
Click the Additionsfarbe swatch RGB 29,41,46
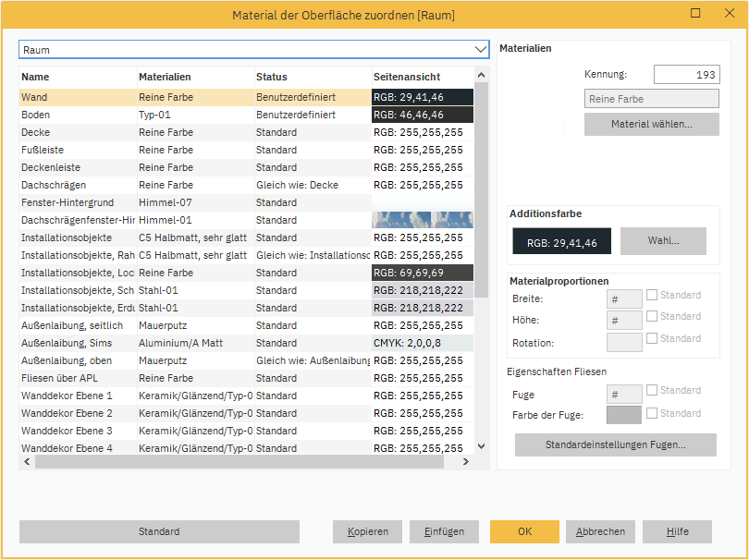click(x=562, y=242)
